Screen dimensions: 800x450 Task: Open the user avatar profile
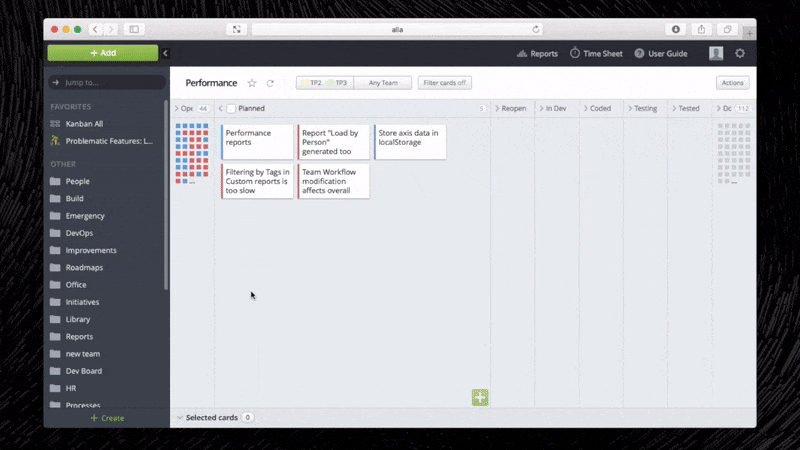(716, 53)
